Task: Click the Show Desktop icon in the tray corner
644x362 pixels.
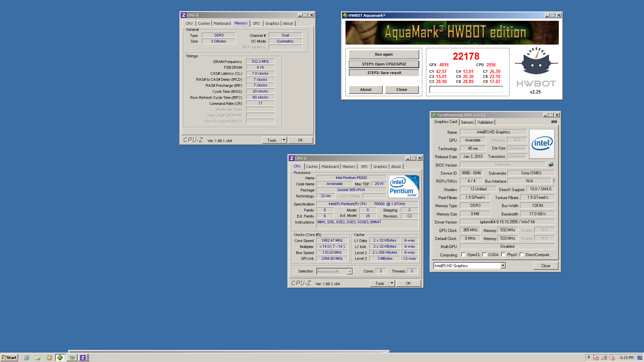Action: coord(640,358)
